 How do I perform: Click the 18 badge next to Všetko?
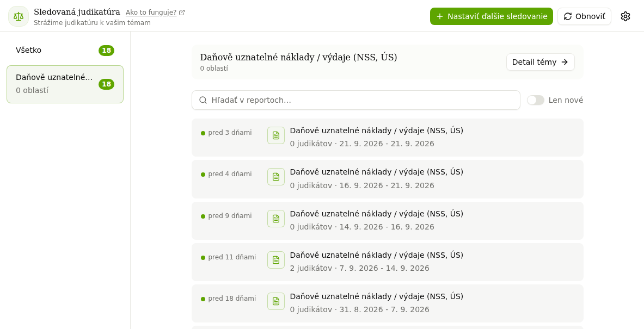click(106, 51)
